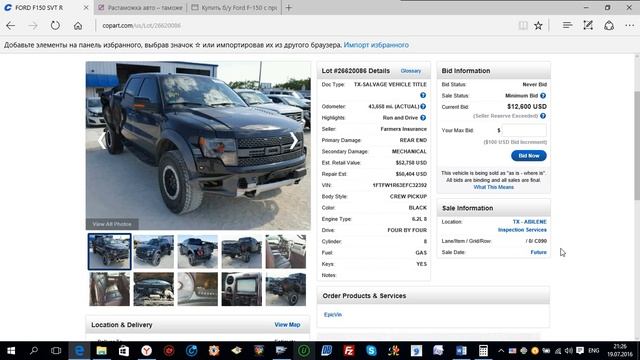Open Inspection Services link

(x=522, y=230)
